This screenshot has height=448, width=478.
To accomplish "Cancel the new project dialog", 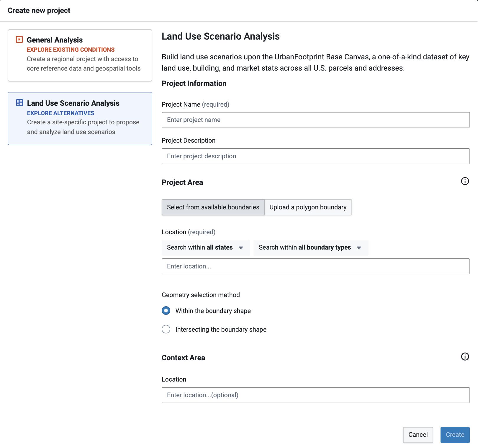I will click(418, 435).
